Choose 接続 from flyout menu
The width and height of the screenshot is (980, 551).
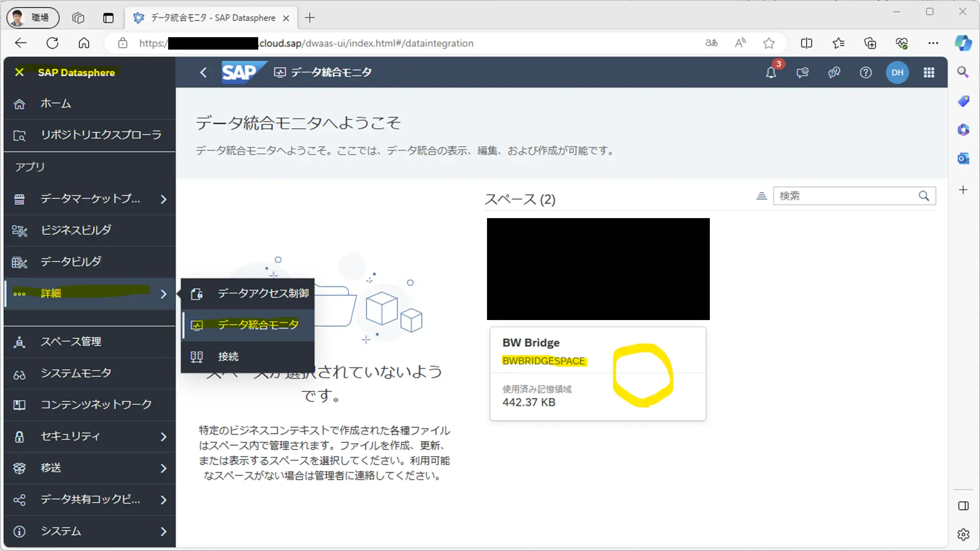pyautogui.click(x=248, y=357)
